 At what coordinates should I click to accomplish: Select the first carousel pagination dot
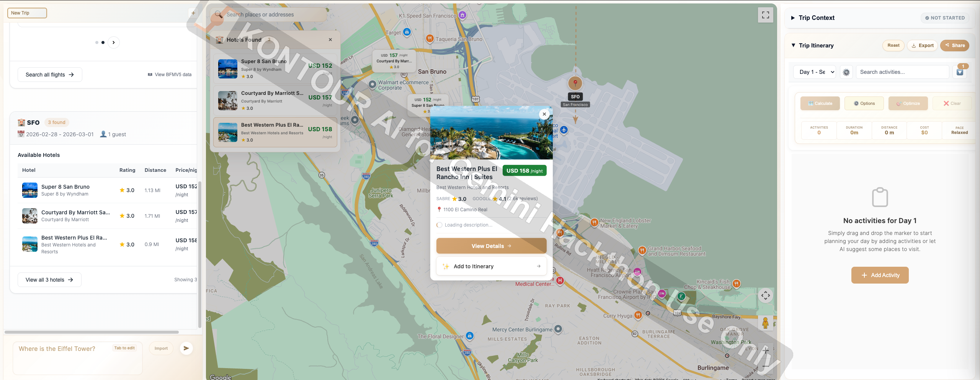tap(97, 42)
